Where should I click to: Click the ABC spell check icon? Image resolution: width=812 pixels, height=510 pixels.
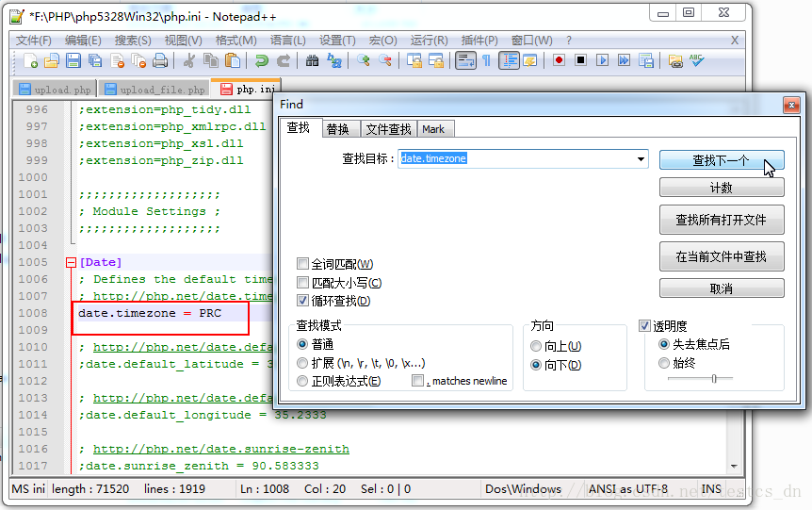coord(696,60)
